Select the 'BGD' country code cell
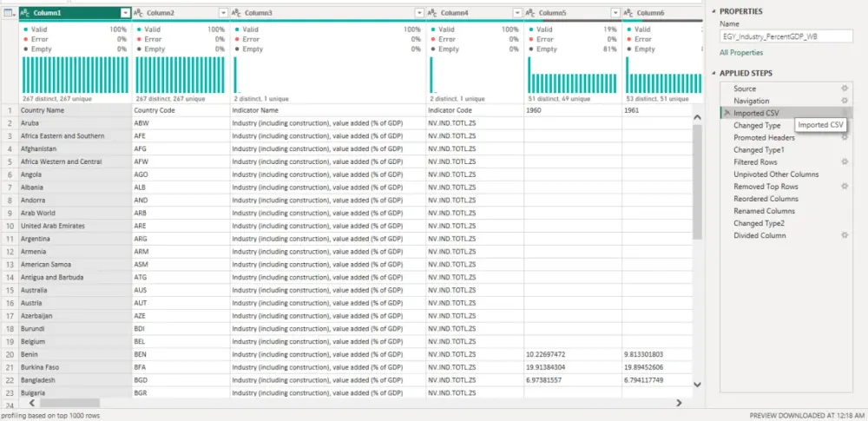This screenshot has height=421, width=868. point(181,380)
